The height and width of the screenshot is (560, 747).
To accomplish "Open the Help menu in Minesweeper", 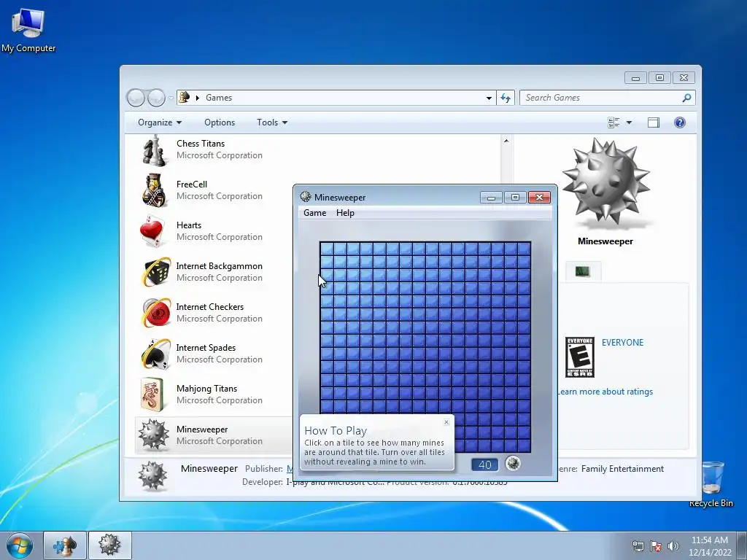I will [x=345, y=213].
